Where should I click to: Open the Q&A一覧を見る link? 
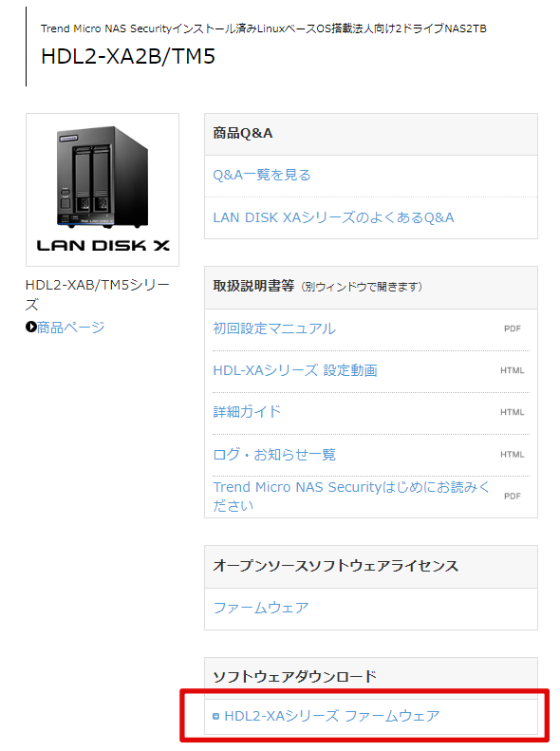click(x=262, y=176)
